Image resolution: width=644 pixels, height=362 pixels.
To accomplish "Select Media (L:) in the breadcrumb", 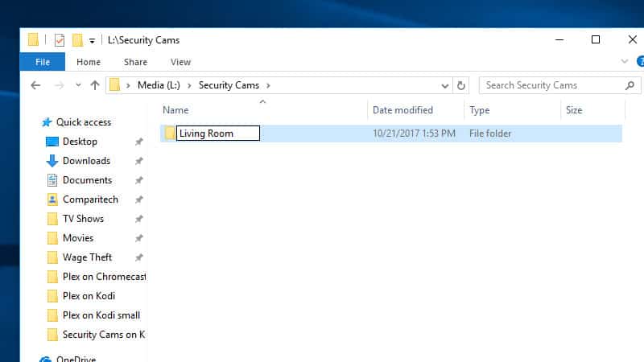I will [x=159, y=85].
